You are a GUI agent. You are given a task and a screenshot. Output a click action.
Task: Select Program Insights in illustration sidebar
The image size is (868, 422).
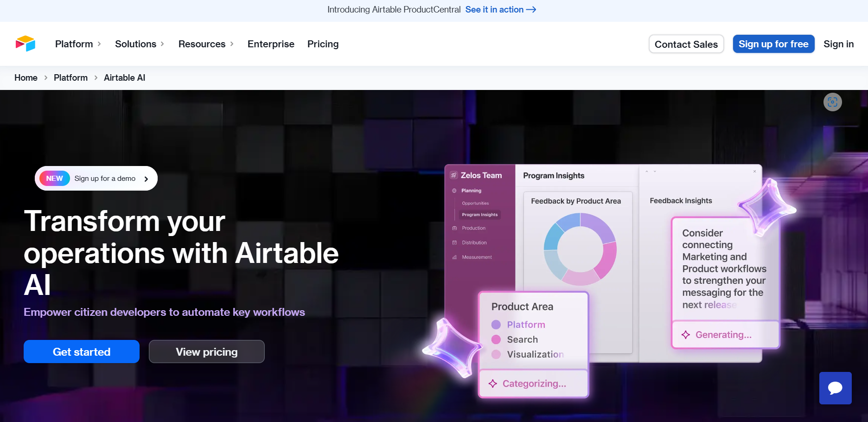click(479, 215)
